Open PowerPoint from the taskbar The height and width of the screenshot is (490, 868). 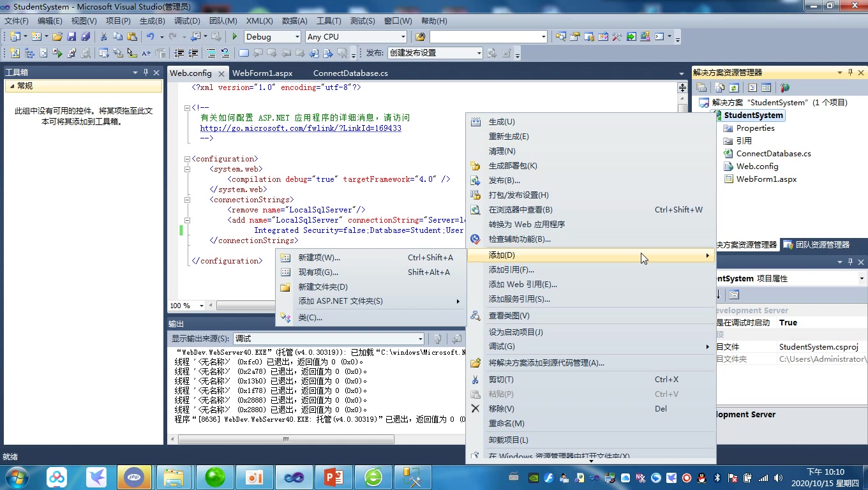pos(334,477)
